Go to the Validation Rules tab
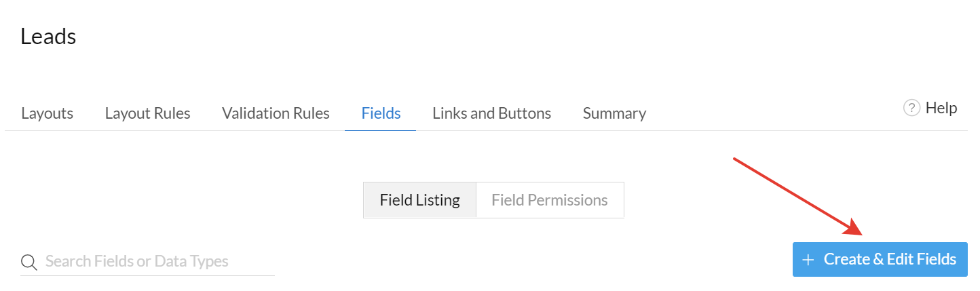The height and width of the screenshot is (291, 980). point(276,113)
